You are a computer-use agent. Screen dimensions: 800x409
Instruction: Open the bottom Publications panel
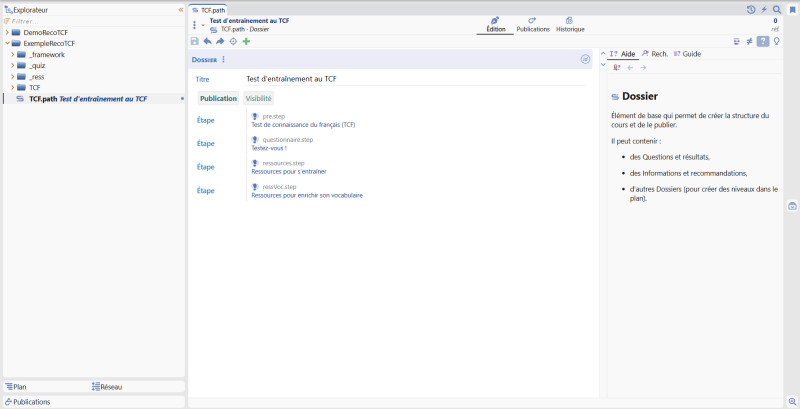pos(94,402)
